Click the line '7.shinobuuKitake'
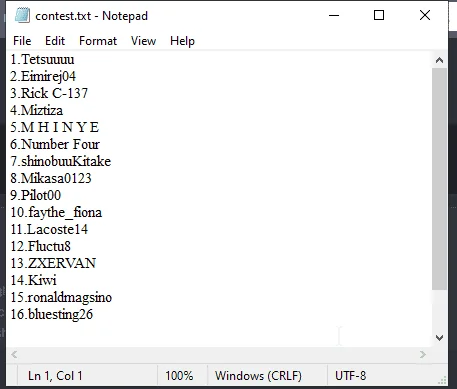 tap(60, 162)
